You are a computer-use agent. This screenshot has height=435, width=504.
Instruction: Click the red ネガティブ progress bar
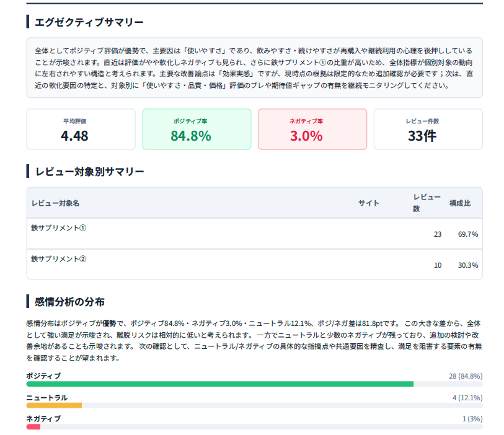pyautogui.click(x=33, y=427)
